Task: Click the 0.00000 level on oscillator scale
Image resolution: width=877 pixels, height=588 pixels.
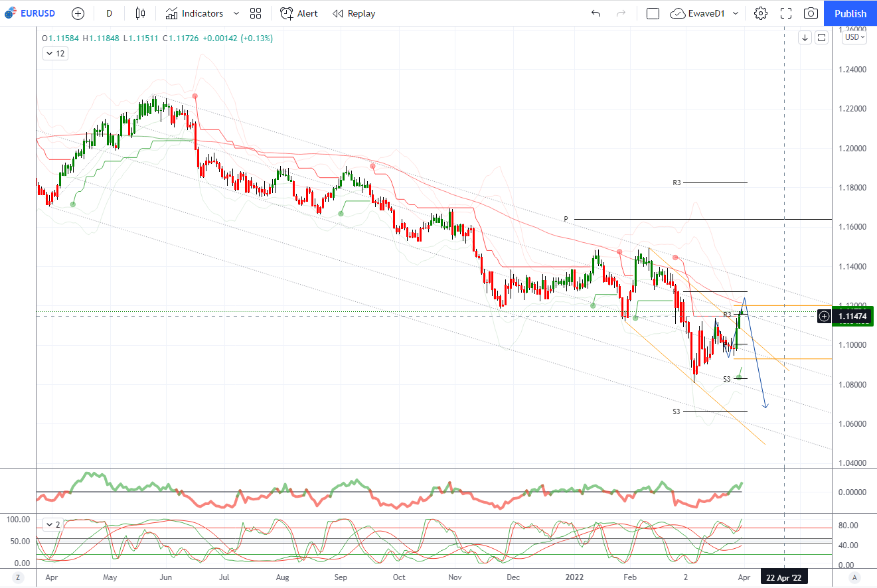Action: (852, 492)
